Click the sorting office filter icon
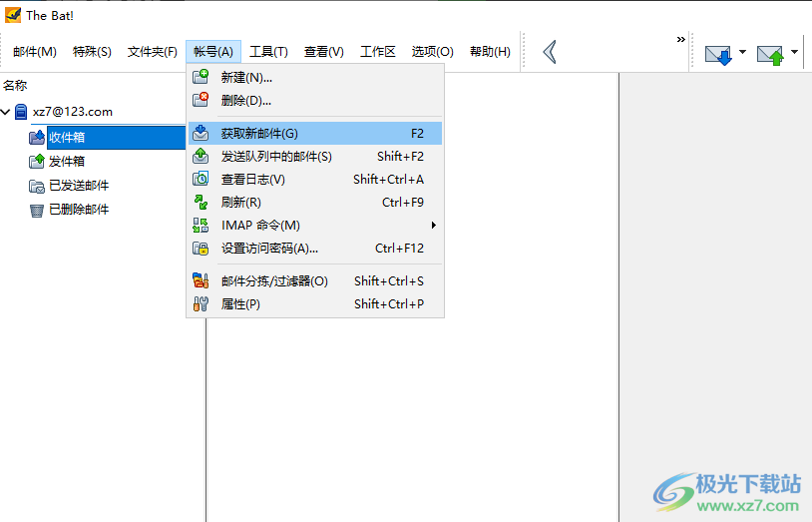Image resolution: width=812 pixels, height=522 pixels. 201,280
